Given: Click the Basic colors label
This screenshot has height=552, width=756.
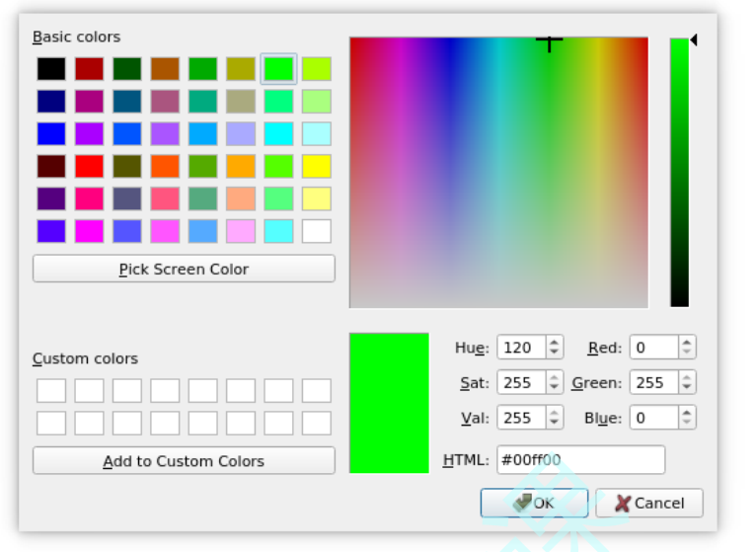Looking at the screenshot, I should (76, 37).
